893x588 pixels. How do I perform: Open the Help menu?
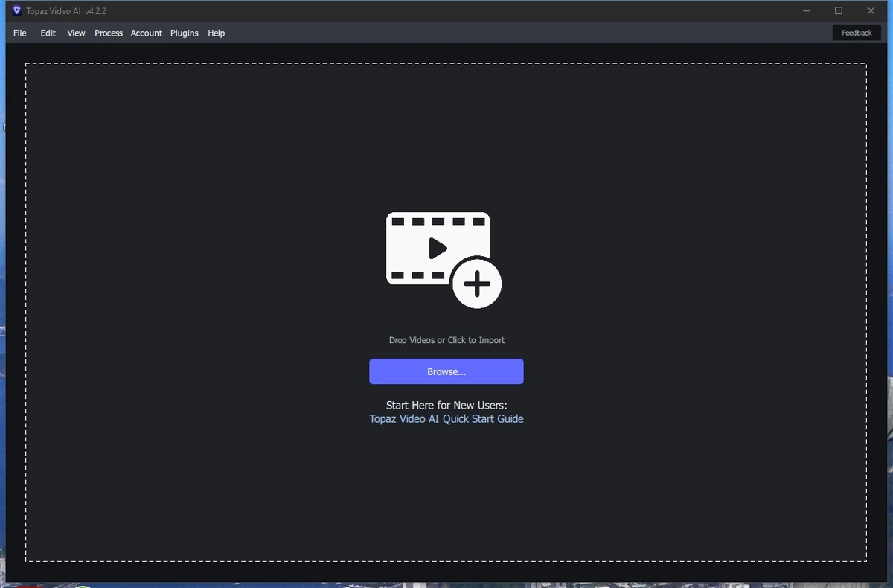[217, 33]
